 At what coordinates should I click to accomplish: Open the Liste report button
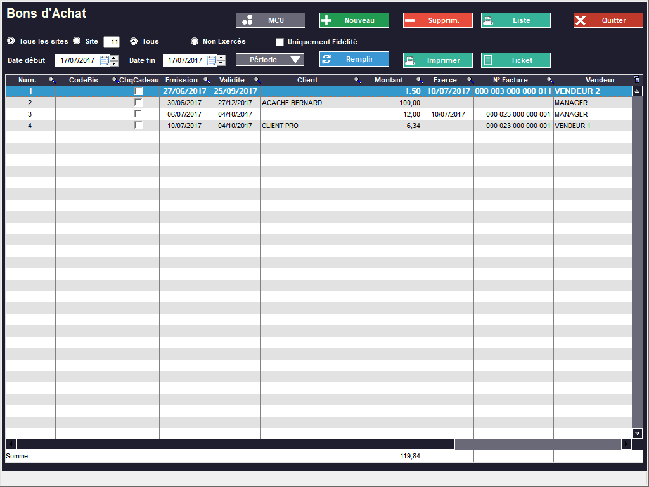(x=515, y=20)
